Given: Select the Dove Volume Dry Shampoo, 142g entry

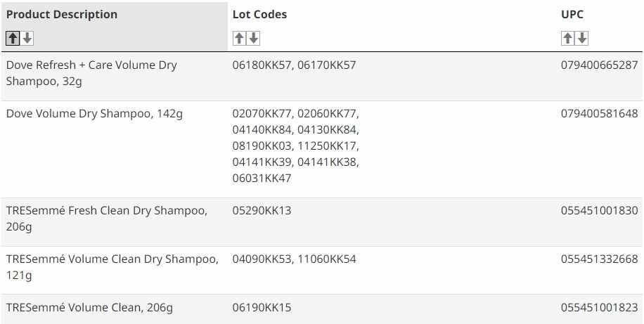Looking at the screenshot, I should coord(94,114).
